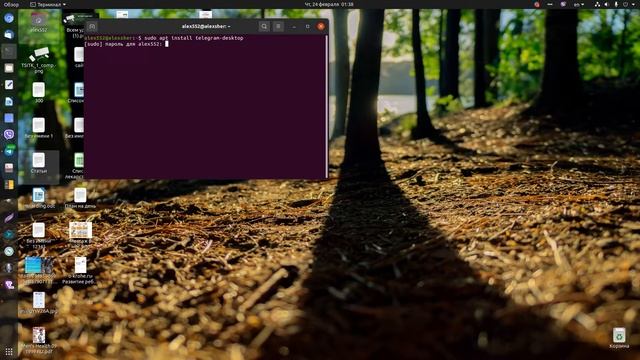Screen dimensions: 640x360
Task: Click the Viber tray icon in top bar
Action: pyautogui.click(x=563, y=4)
